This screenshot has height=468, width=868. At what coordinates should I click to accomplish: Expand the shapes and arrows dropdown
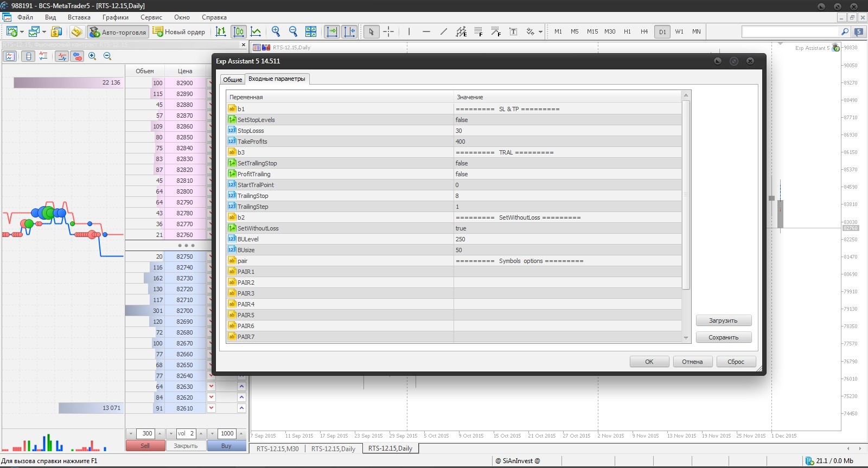(x=540, y=31)
